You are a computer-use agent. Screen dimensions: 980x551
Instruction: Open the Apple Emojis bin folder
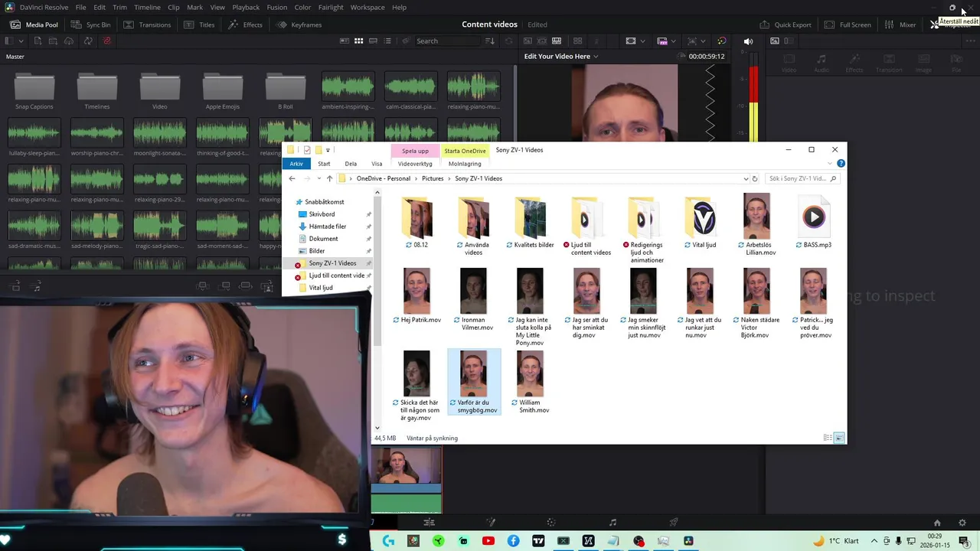click(x=223, y=90)
